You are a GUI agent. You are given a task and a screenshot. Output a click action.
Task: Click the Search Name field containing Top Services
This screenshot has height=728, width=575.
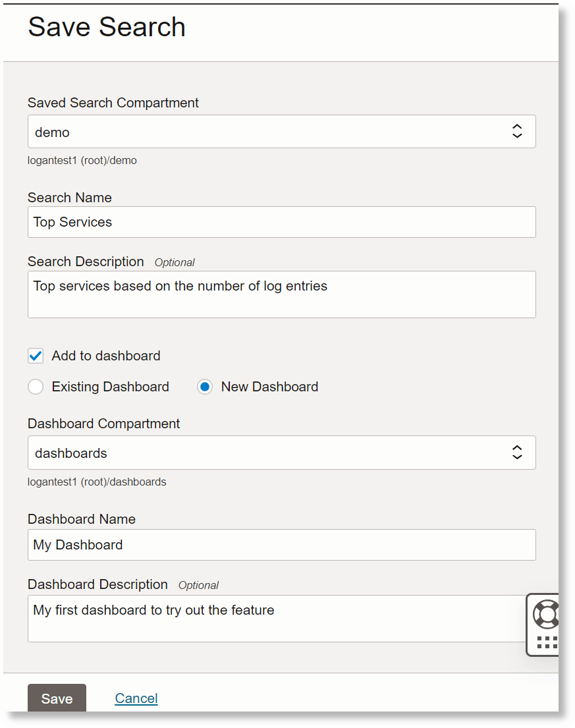click(x=281, y=222)
